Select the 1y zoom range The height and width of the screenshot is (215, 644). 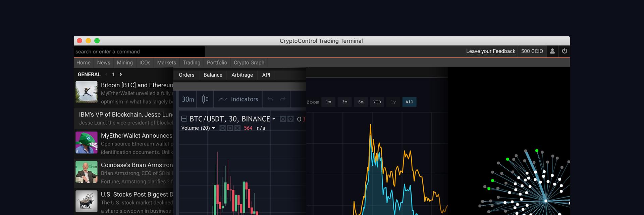click(x=393, y=102)
